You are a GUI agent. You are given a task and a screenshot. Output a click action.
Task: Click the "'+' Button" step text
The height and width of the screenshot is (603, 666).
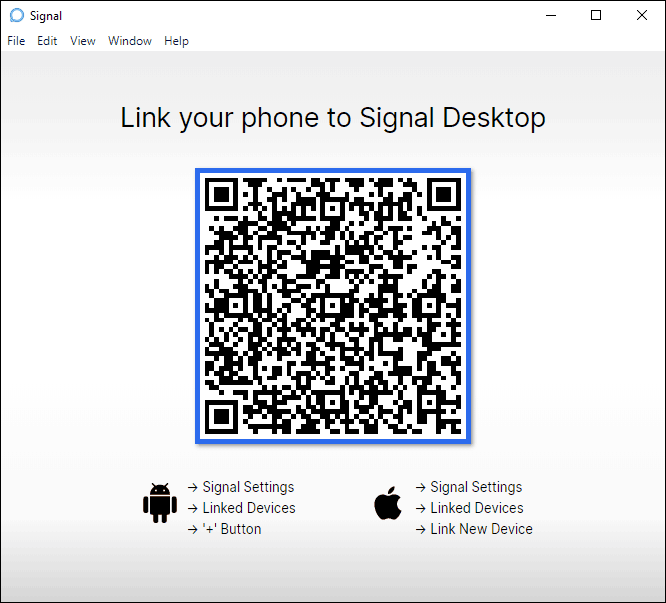(x=232, y=529)
